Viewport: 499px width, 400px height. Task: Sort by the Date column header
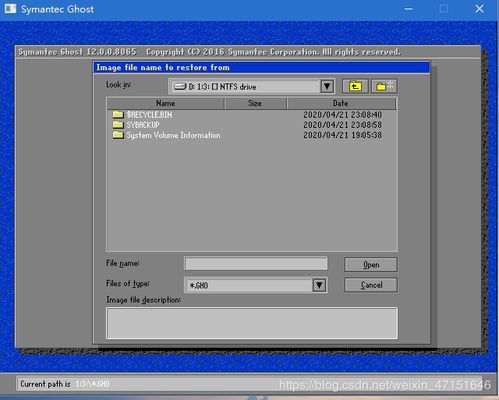point(341,103)
